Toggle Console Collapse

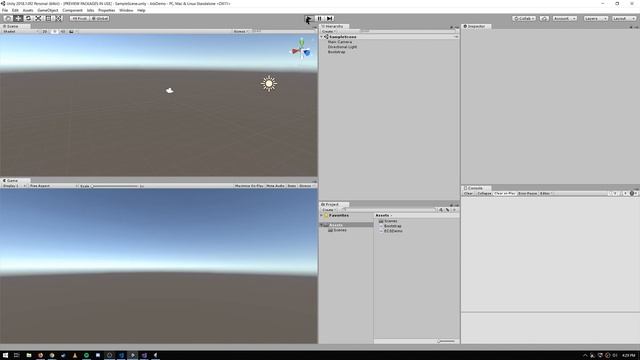(484, 193)
